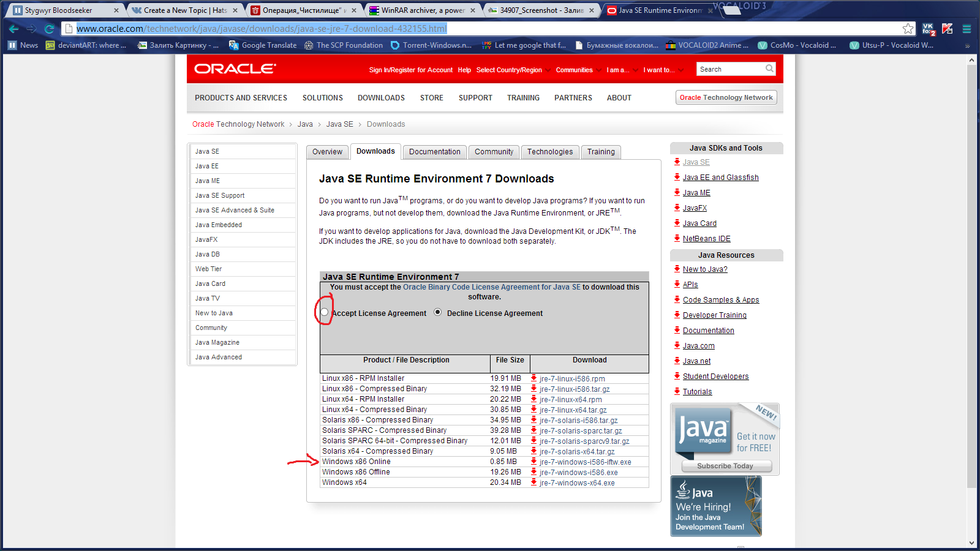Open the deviantART bookmark
This screenshot has height=551, width=980.
86,45
